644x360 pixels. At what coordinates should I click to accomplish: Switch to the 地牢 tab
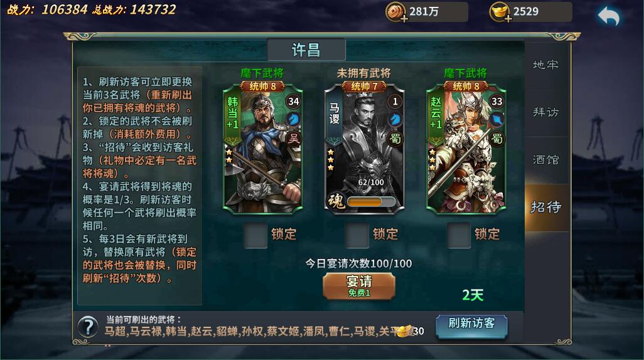point(546,65)
